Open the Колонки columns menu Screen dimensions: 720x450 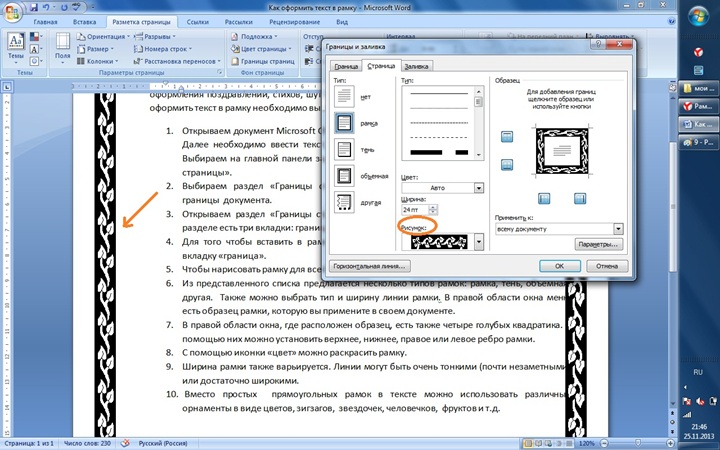[x=97, y=61]
